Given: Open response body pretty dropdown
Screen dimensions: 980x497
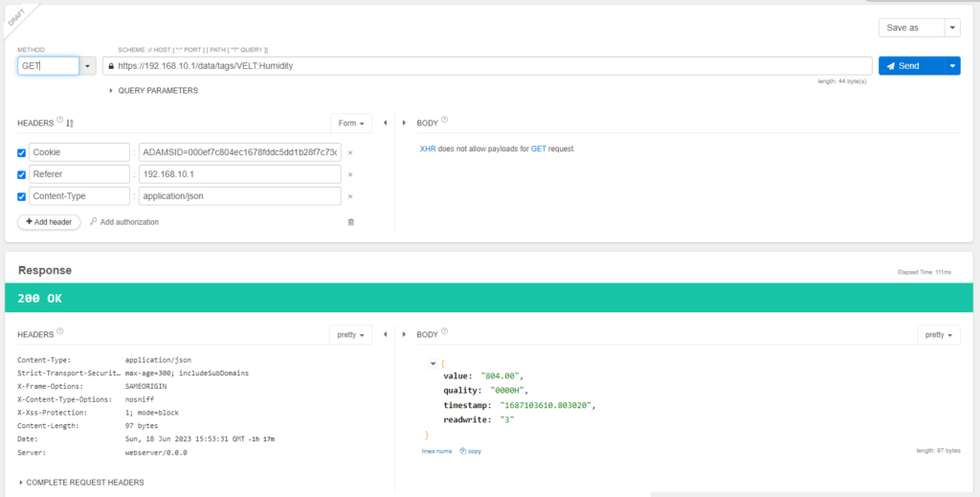Looking at the screenshot, I should [939, 334].
